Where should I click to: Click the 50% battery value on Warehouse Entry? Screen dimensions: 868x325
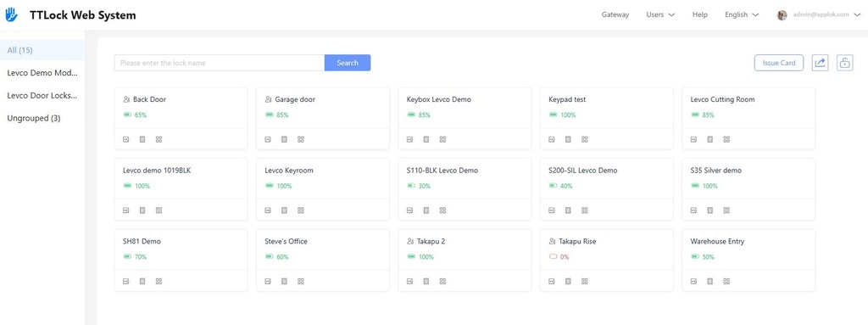click(x=708, y=257)
